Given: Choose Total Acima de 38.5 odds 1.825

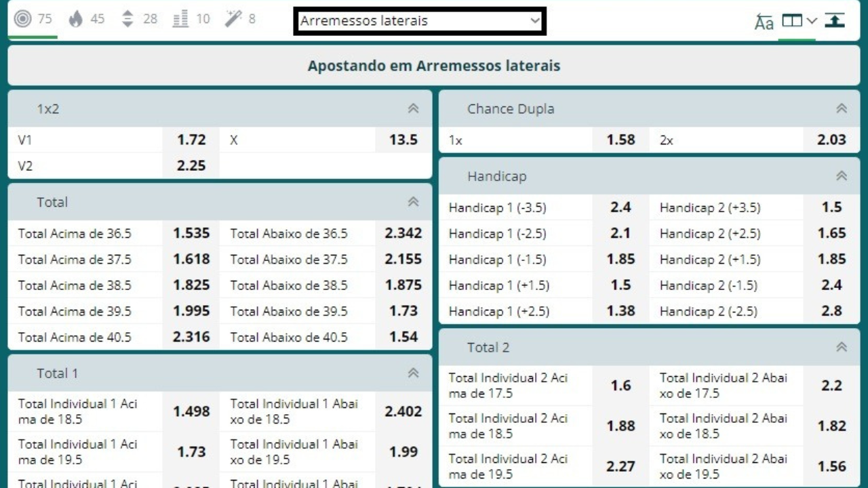Looking at the screenshot, I should tap(191, 285).
